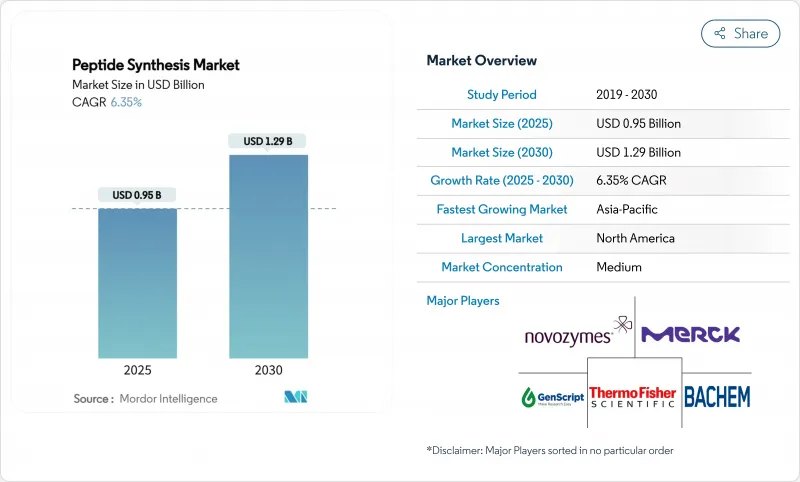Click the USD 0.95 B data label
800x482 pixels.
click(137, 194)
